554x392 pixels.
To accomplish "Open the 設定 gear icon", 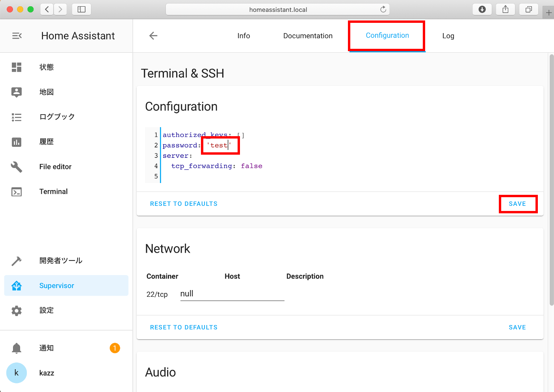I will point(17,311).
